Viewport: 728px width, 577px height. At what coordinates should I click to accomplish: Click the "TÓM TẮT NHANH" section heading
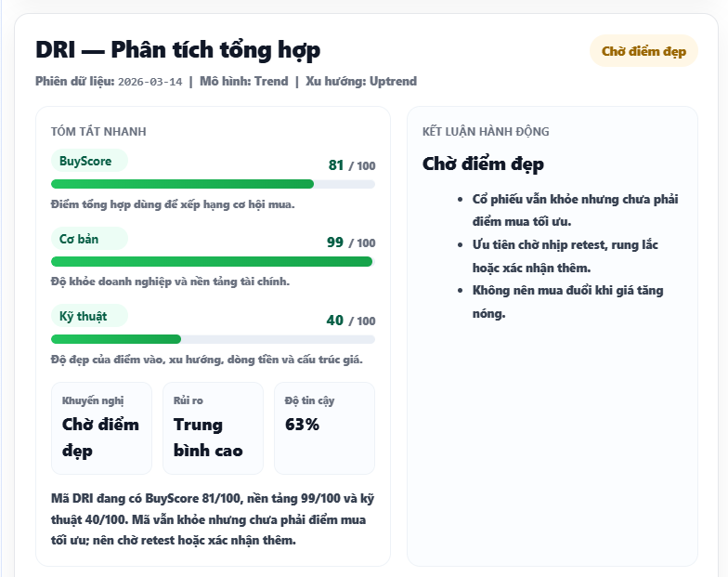click(x=98, y=132)
